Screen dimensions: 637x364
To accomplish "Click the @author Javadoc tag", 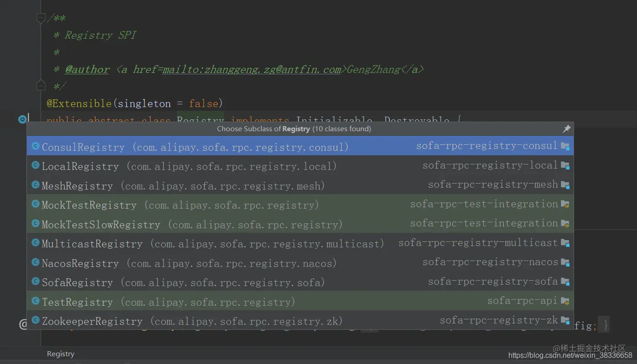I will coord(87,70).
